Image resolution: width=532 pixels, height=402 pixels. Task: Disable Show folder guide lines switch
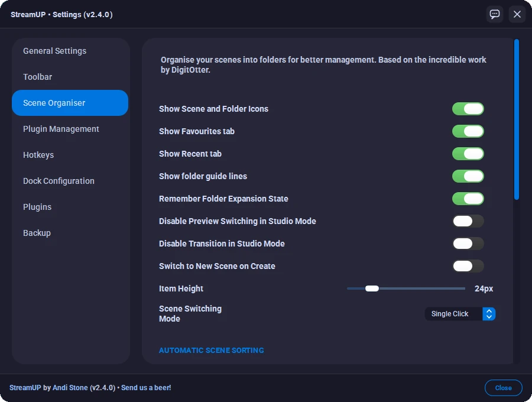click(468, 176)
